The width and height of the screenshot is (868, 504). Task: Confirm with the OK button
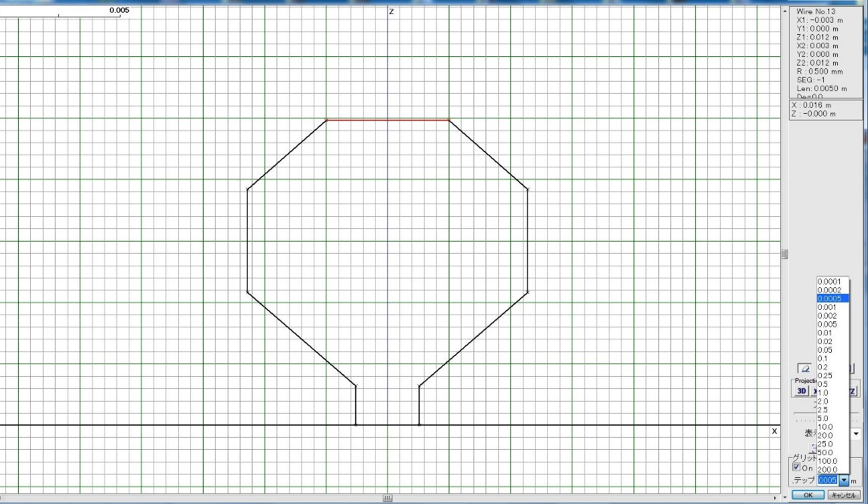[x=808, y=495]
